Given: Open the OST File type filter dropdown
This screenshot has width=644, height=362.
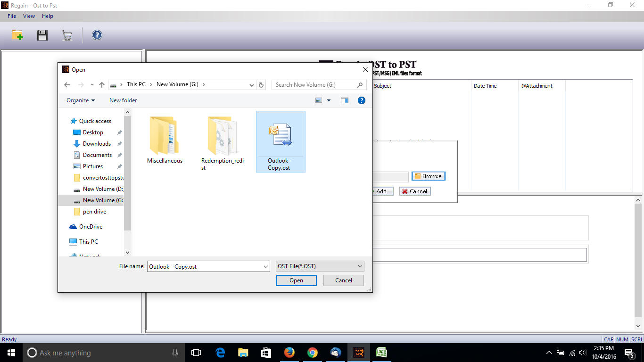Looking at the screenshot, I should click(320, 266).
